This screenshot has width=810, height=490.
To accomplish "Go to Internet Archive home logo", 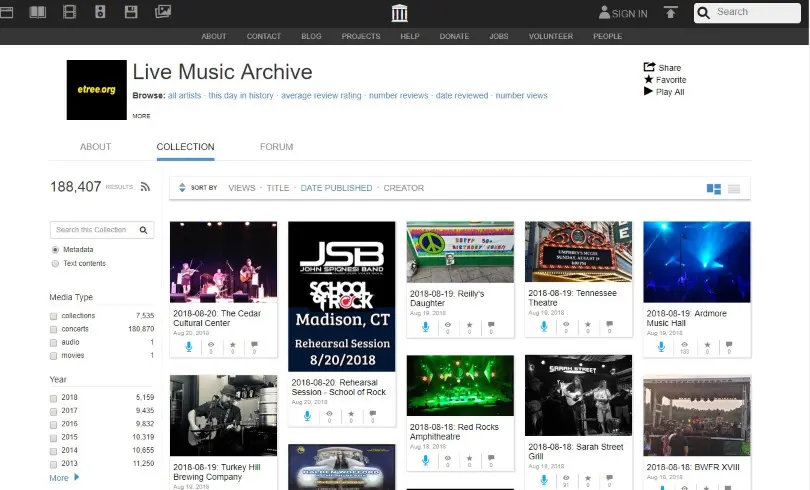I will [399, 13].
